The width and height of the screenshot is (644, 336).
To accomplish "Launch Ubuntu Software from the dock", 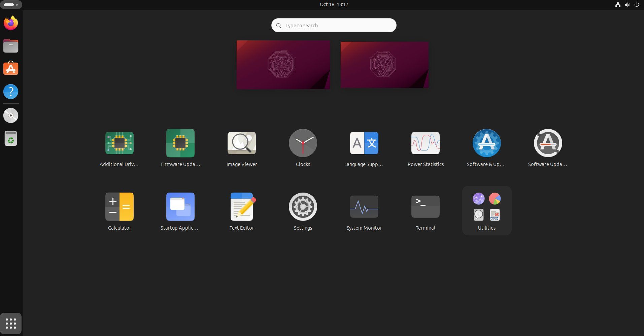I will (11, 68).
